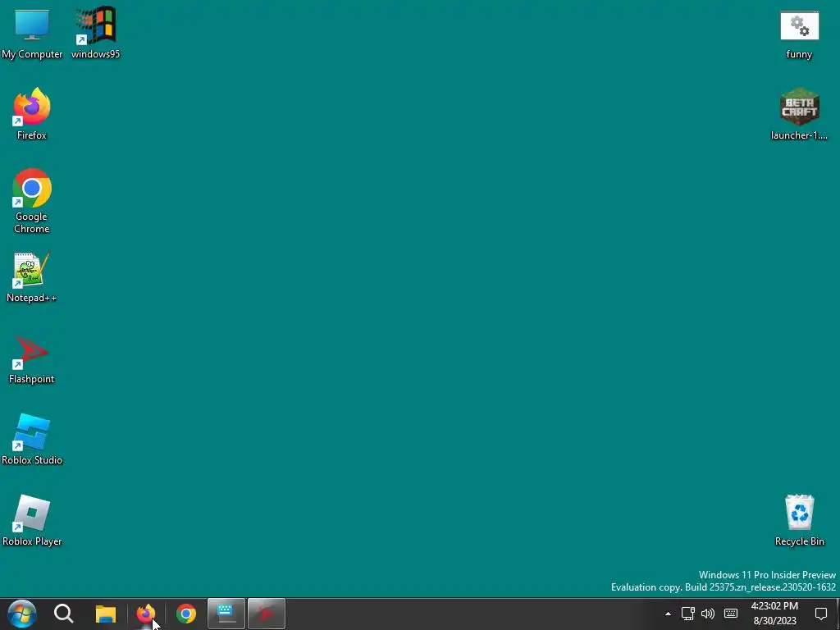
Task: Open the Start menu orb
Action: pyautogui.click(x=22, y=614)
